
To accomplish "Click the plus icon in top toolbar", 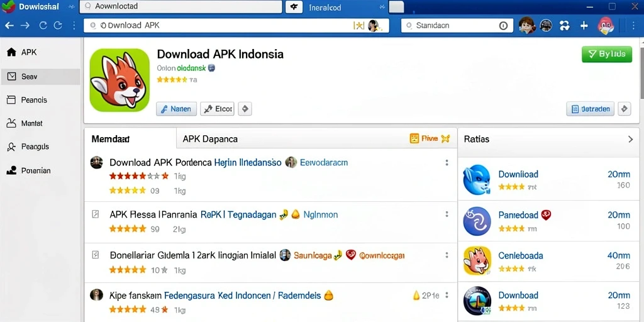I will 584,25.
